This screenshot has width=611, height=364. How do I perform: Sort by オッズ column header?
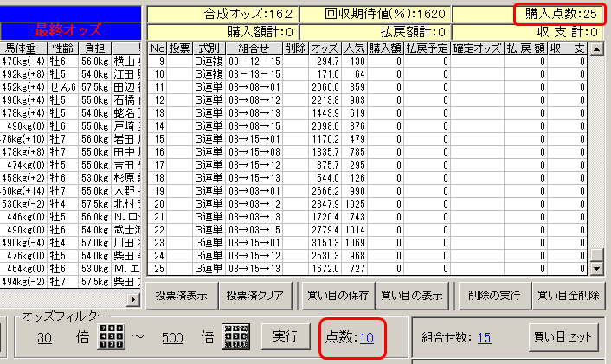[x=325, y=48]
